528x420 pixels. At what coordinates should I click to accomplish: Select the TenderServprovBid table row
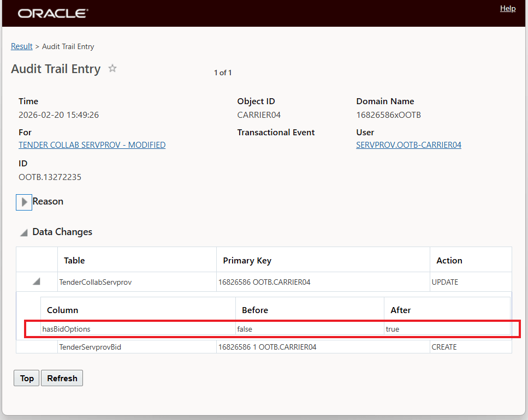click(90, 347)
